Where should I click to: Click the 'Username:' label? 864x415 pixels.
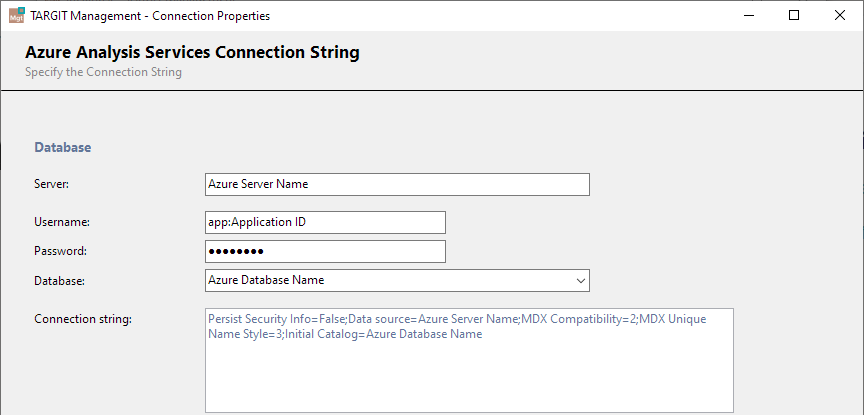coord(62,222)
